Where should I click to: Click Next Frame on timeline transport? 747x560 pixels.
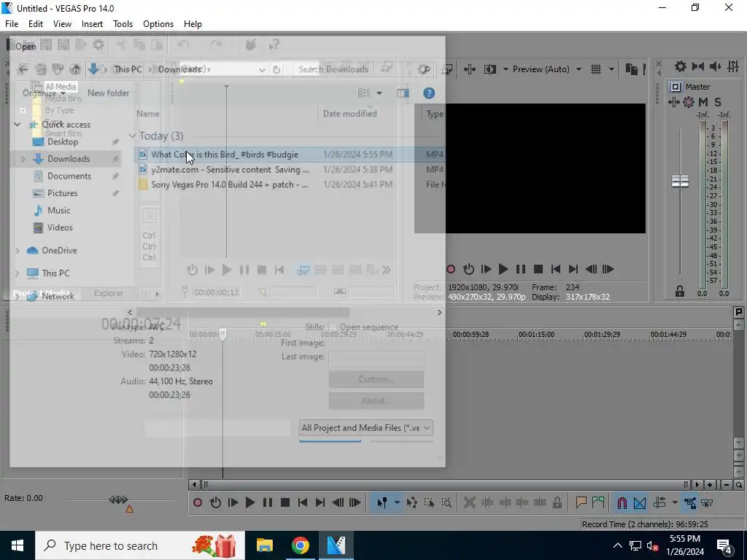[355, 502]
